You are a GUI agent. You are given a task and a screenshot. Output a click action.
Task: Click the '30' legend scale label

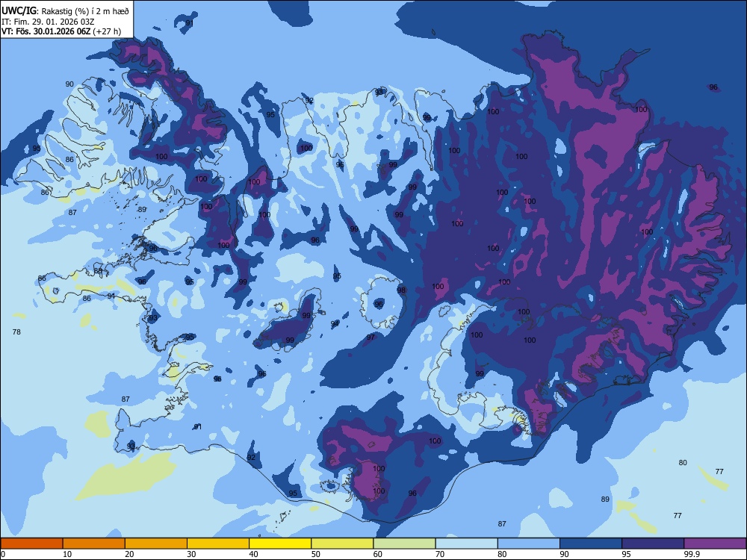pos(191,554)
